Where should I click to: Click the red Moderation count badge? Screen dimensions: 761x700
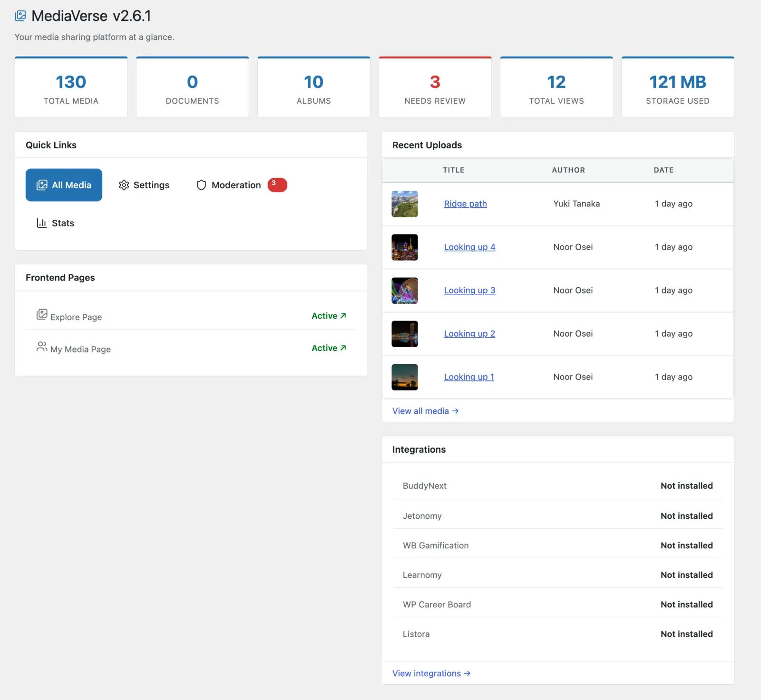277,185
